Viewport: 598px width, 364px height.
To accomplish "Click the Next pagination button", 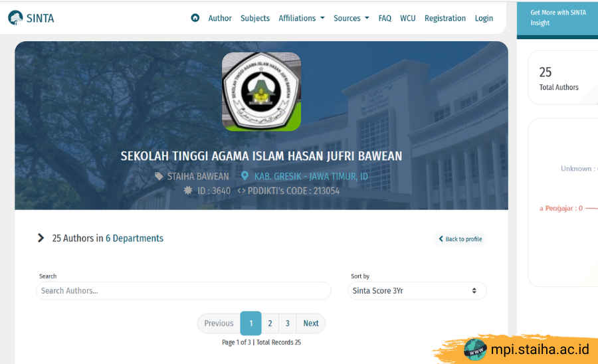I will click(310, 323).
